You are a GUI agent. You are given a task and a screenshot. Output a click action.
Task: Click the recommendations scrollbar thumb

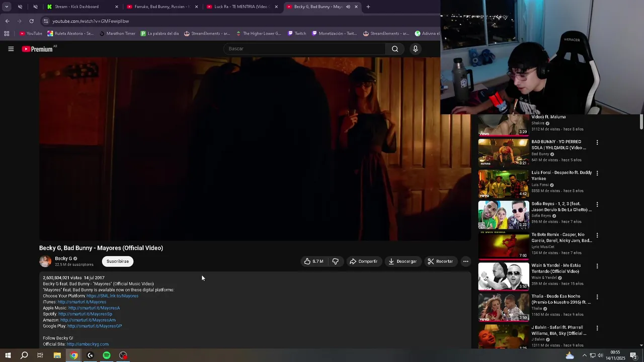[x=641, y=122]
